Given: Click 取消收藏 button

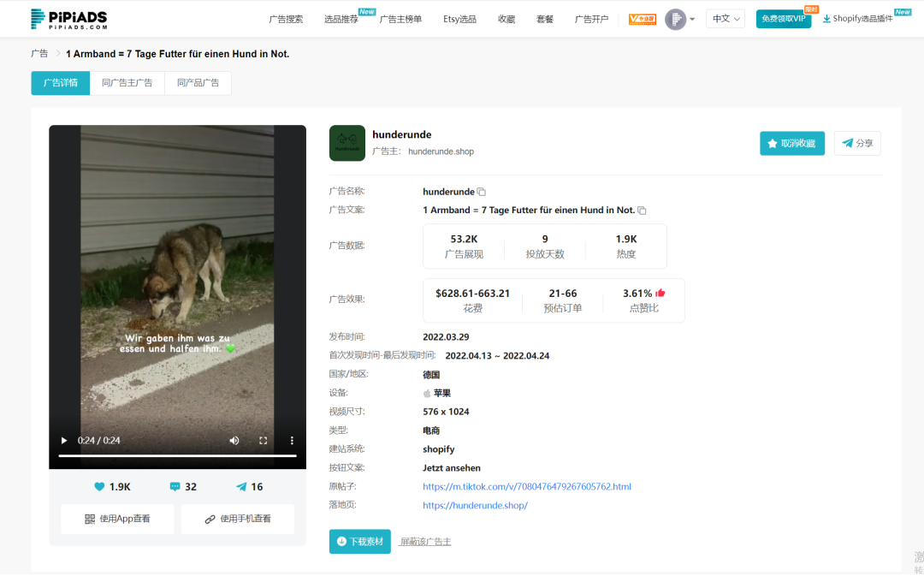Looking at the screenshot, I should click(x=792, y=143).
